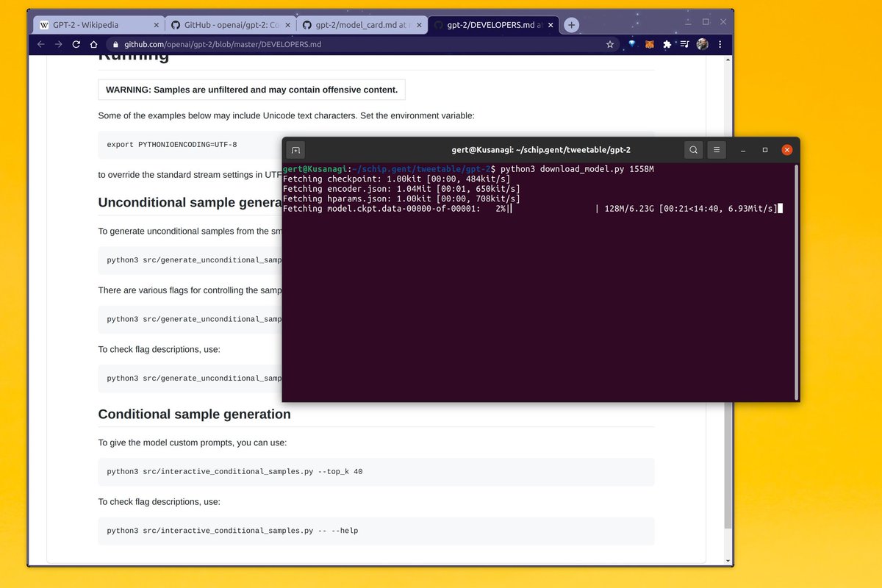Go forward in the browser

click(x=59, y=44)
